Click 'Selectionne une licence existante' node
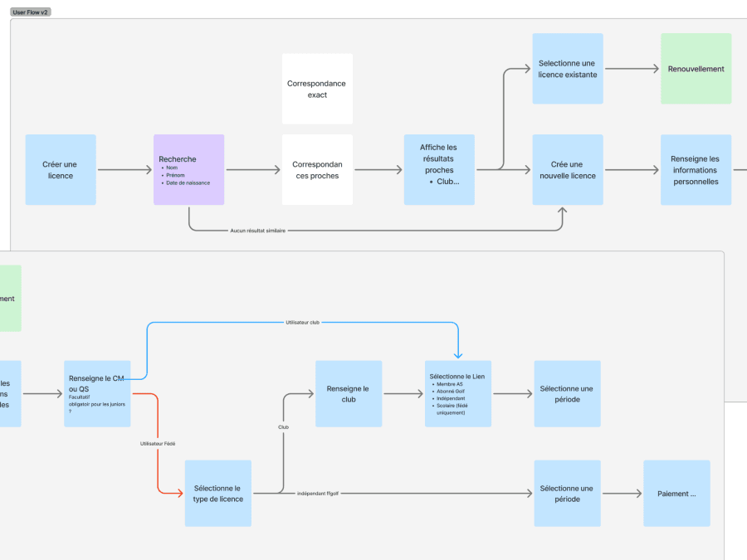Viewport: 747px width, 560px height. (567, 68)
